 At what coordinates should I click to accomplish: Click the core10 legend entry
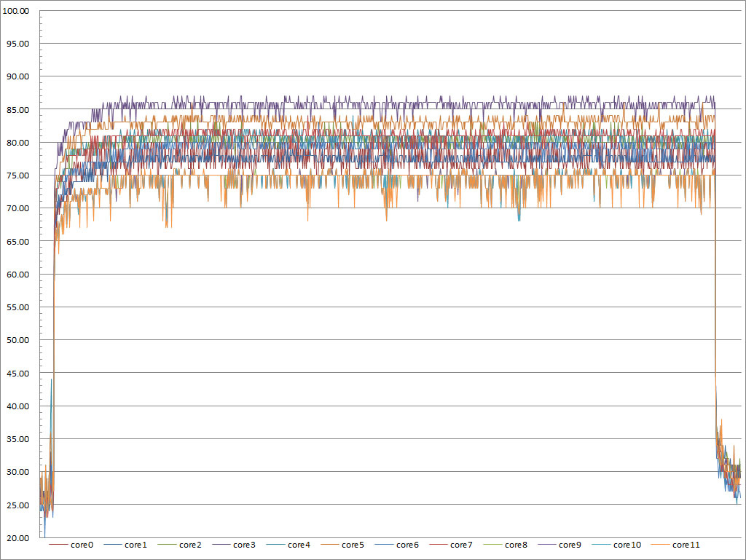(x=616, y=545)
